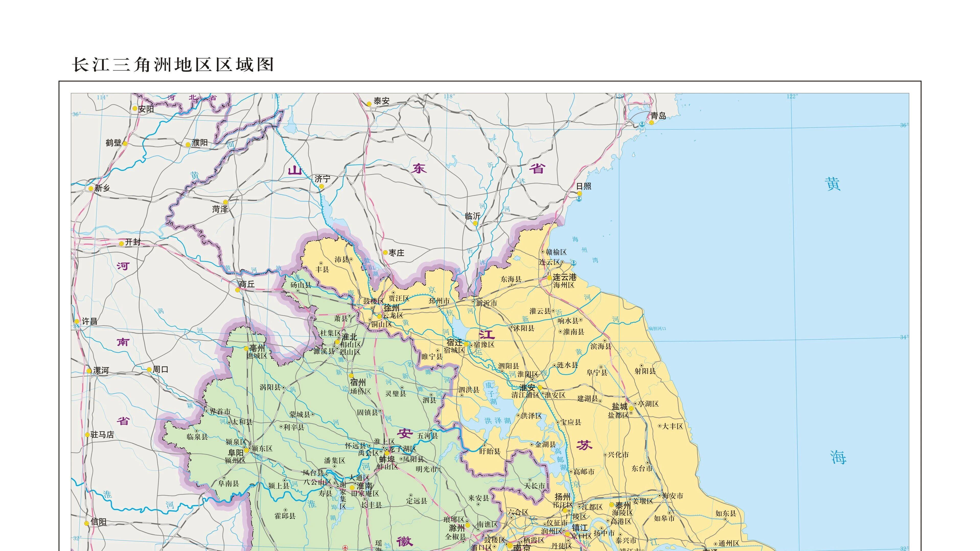Viewport: 980px width, 551px height.
Task: Click the 蚌埠 city marker circle
Action: pyautogui.click(x=387, y=453)
